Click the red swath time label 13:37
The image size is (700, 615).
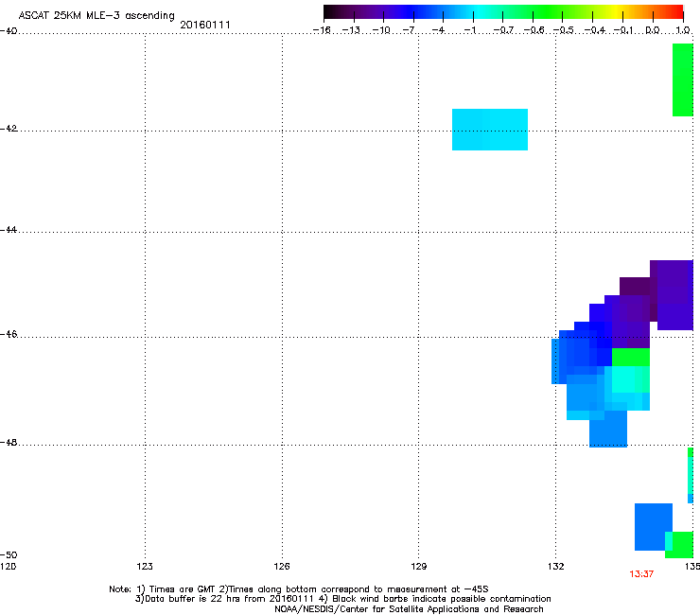pyautogui.click(x=641, y=574)
